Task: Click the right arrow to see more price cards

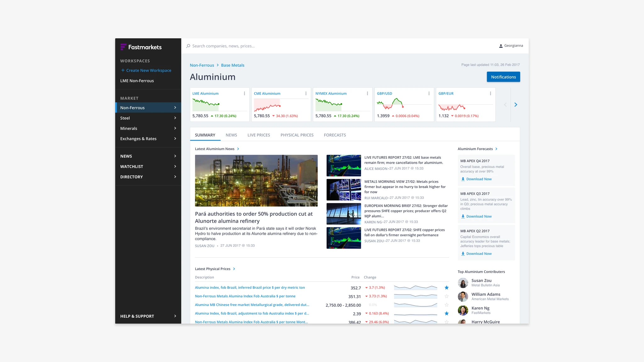Action: [x=516, y=104]
